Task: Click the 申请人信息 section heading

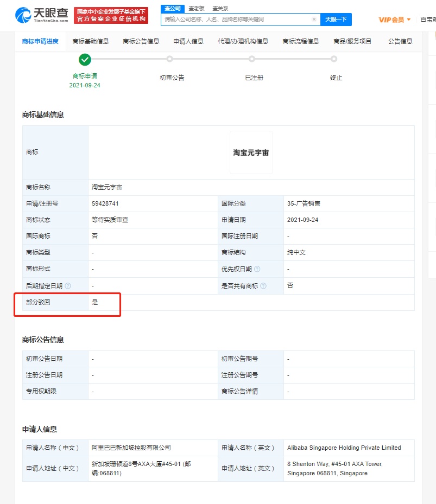Action: point(39,430)
